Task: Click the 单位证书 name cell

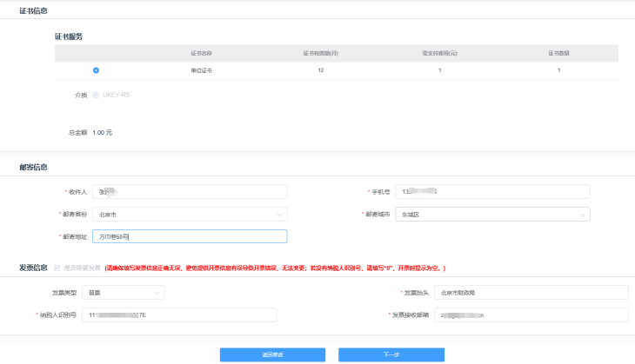Action: click(202, 70)
